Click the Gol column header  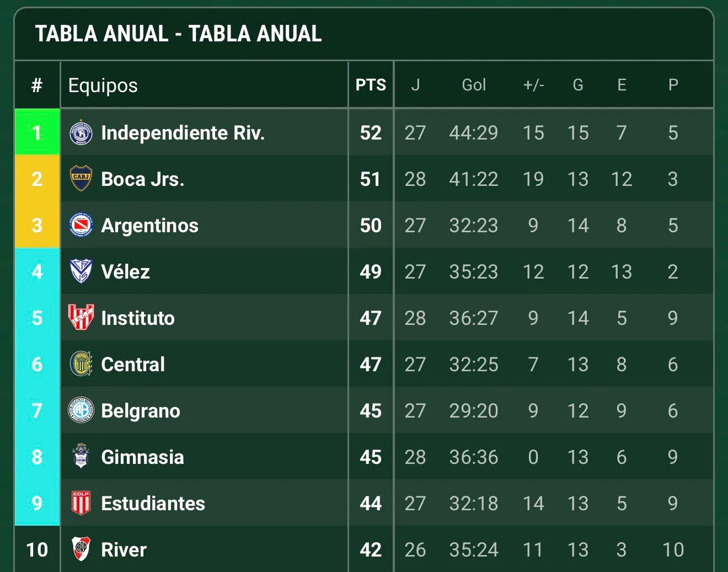(474, 85)
